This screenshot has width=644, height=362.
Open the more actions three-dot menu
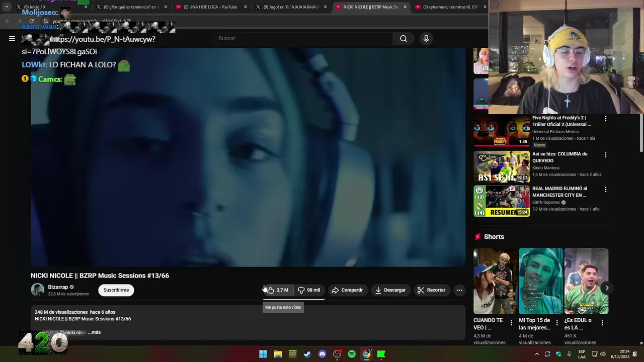coord(459,290)
